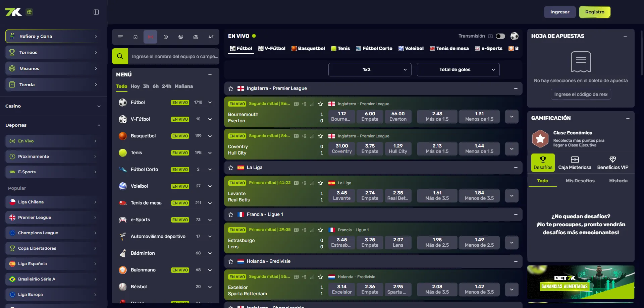Favorite the Levante vs Real Betis match star
This screenshot has width=644, height=308.
[x=320, y=183]
